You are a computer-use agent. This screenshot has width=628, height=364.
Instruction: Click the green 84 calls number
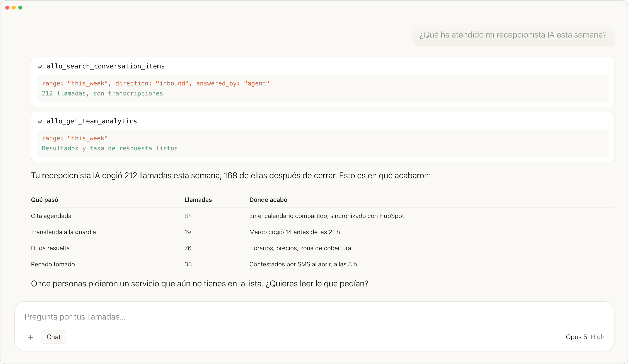[188, 216]
